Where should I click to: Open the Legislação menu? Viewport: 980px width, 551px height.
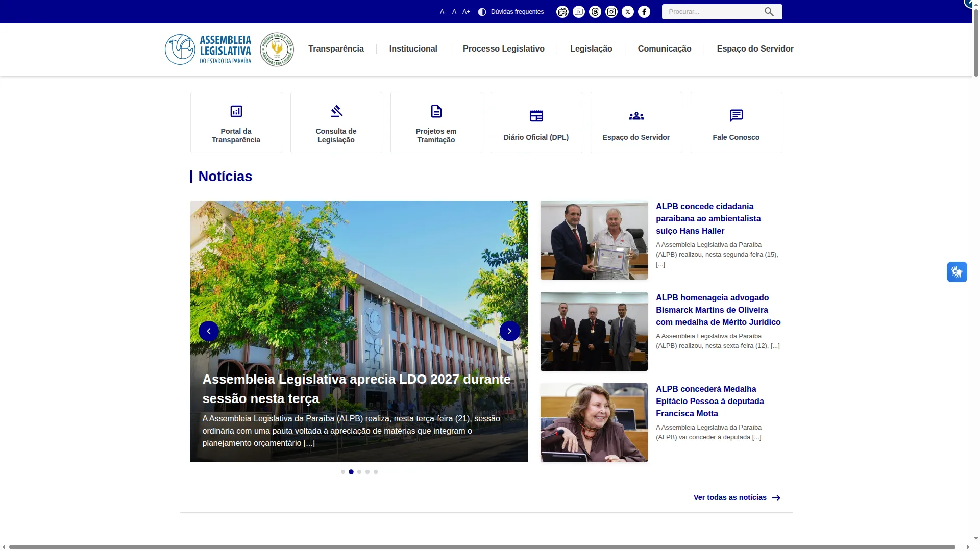pos(591,49)
